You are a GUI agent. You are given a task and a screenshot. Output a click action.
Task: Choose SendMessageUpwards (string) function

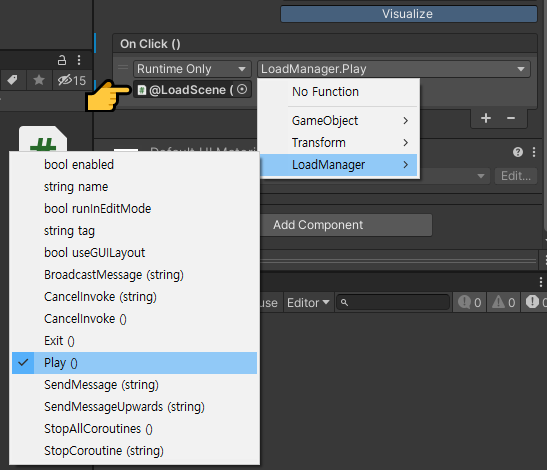click(x=134, y=407)
